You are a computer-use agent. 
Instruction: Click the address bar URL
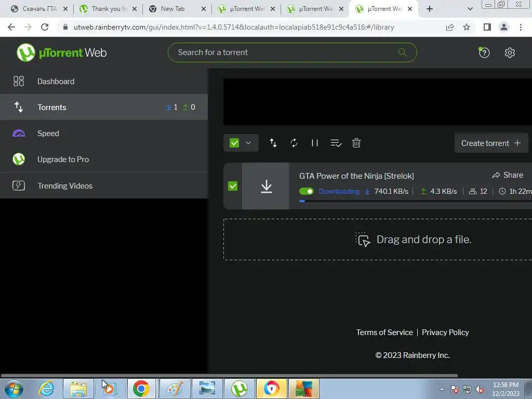(x=234, y=27)
